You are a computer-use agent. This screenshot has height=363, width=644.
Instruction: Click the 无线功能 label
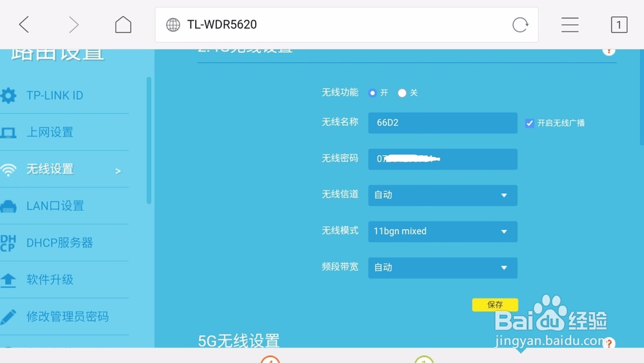[339, 92]
